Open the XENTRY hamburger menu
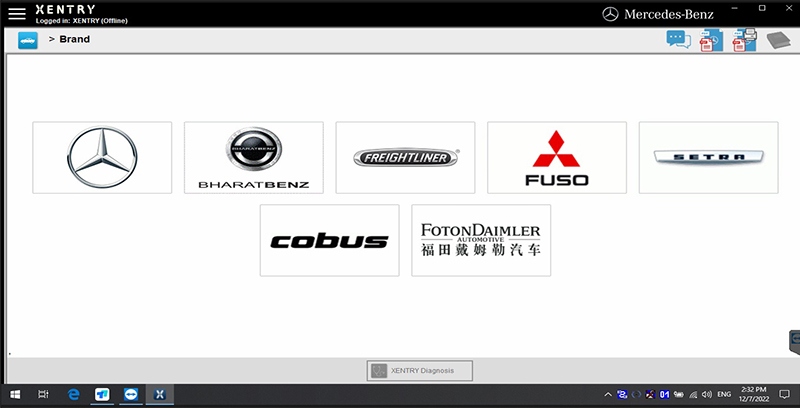 pos(17,14)
